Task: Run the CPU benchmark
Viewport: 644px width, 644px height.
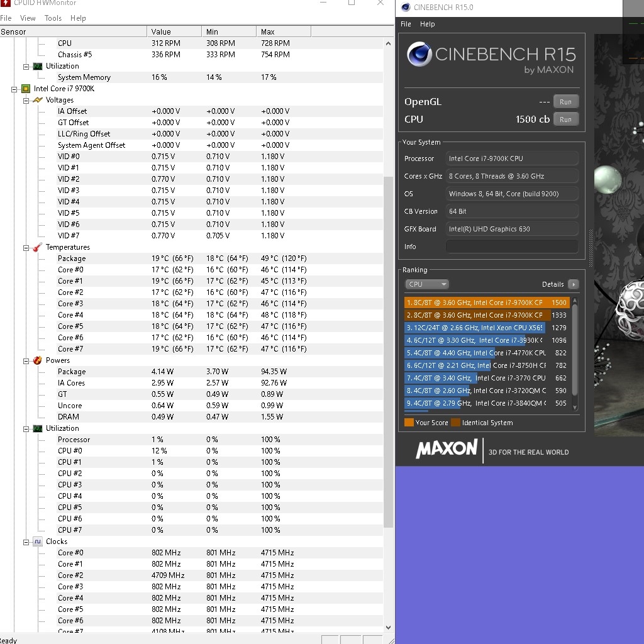Action: coord(565,119)
